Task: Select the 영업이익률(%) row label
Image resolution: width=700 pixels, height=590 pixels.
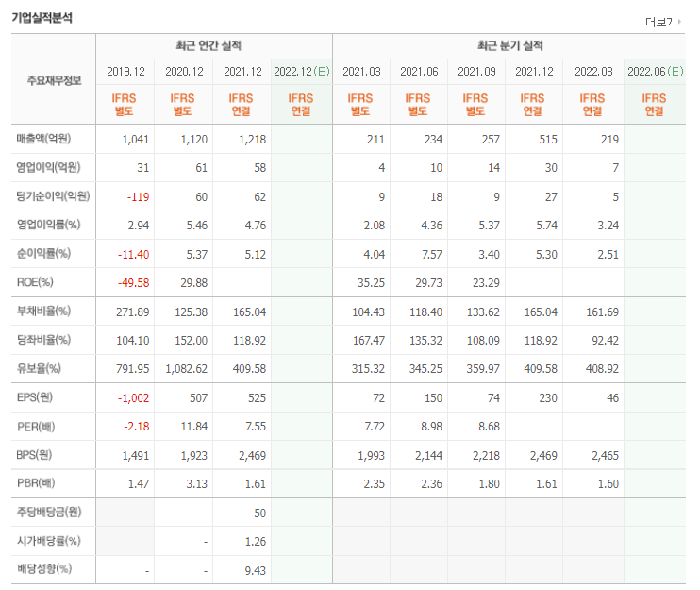Action: [48, 225]
